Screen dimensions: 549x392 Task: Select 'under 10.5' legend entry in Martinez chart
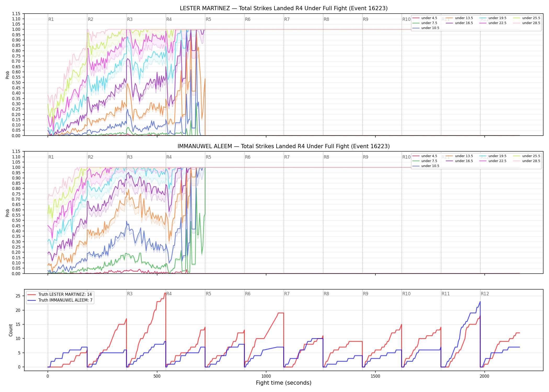[x=426, y=28]
